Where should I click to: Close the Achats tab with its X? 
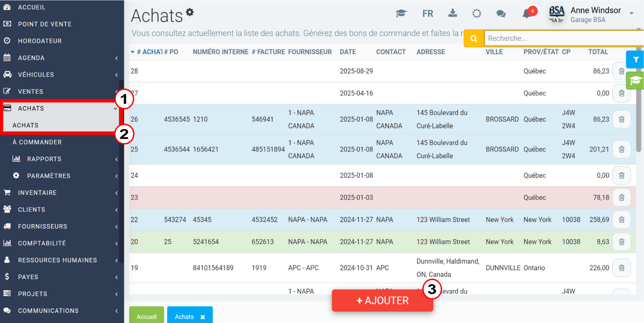coord(203,317)
